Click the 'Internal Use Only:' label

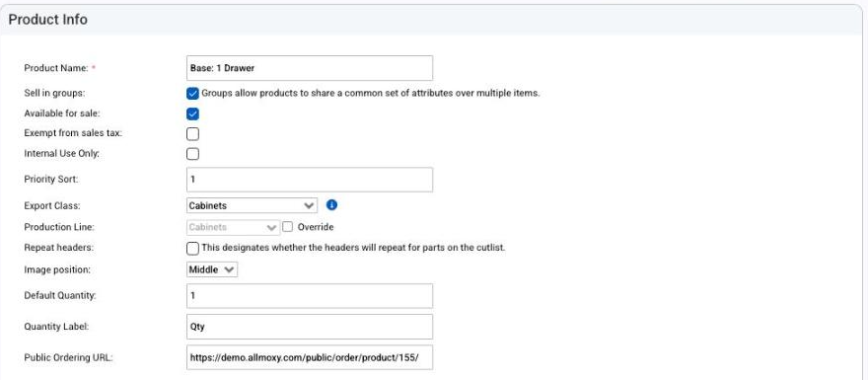point(61,154)
